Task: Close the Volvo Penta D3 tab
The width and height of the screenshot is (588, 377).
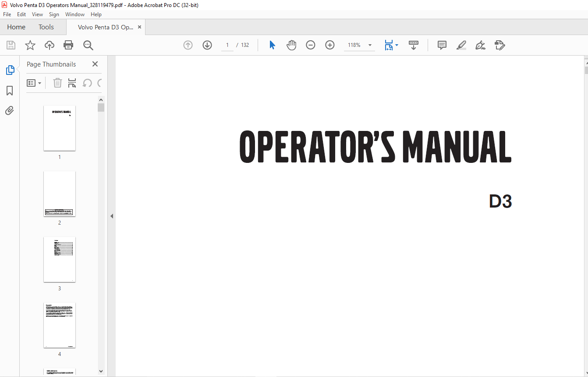Action: point(140,27)
